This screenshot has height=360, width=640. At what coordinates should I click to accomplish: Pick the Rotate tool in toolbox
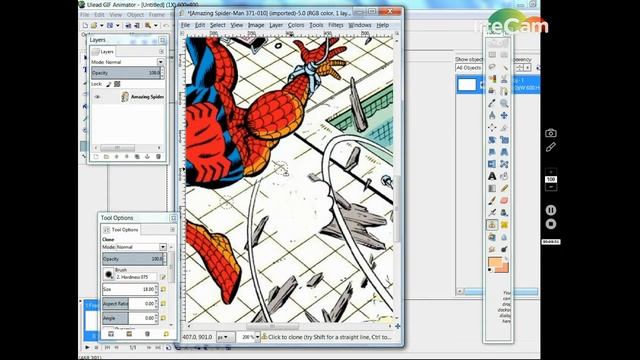click(492, 140)
